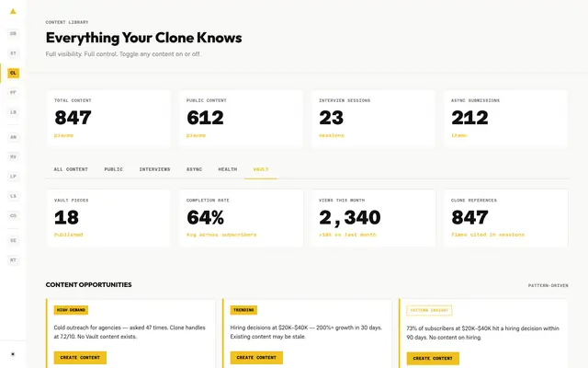Click the Clone References 847 stat card
Viewport: 588px width, 368px height.
point(506,218)
